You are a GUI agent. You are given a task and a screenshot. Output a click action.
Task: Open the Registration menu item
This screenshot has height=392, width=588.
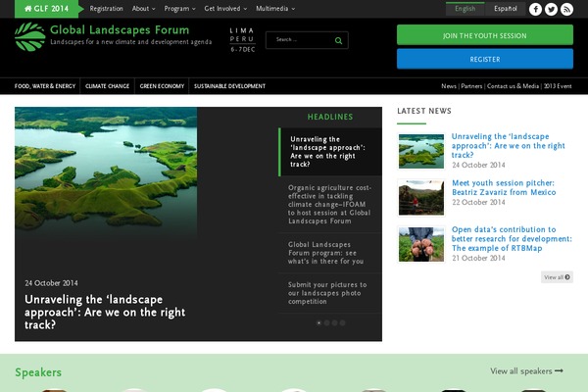(106, 9)
